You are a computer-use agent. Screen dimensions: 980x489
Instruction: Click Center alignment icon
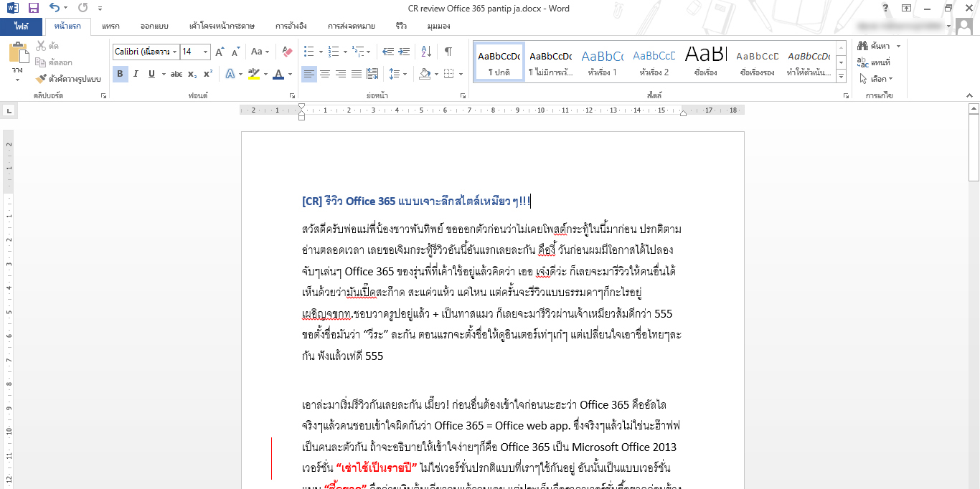[324, 74]
